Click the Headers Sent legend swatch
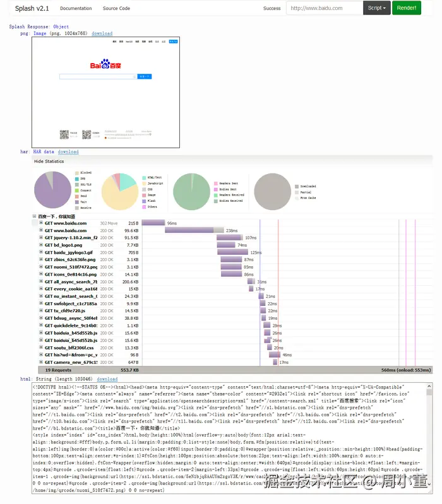Image resolution: width=442 pixels, height=504 pixels. coord(216,184)
